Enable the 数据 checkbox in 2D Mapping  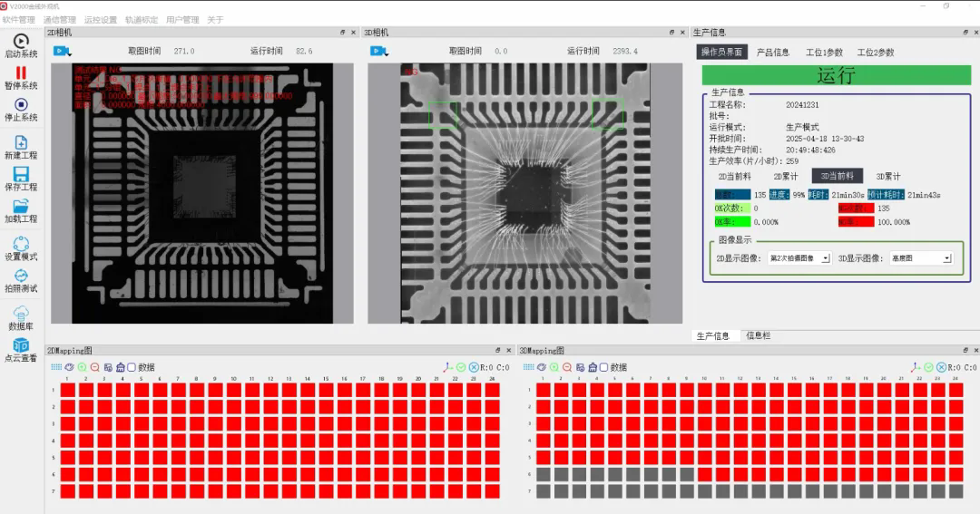132,367
